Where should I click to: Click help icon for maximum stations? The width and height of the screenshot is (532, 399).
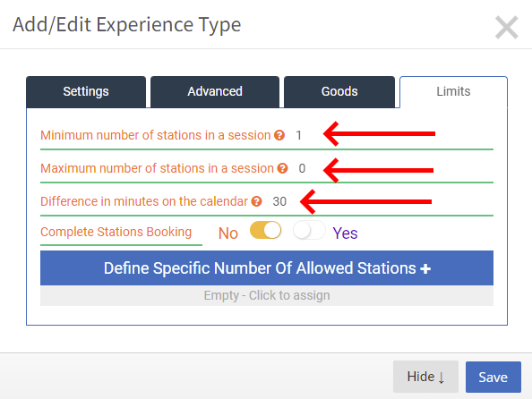tap(282, 168)
